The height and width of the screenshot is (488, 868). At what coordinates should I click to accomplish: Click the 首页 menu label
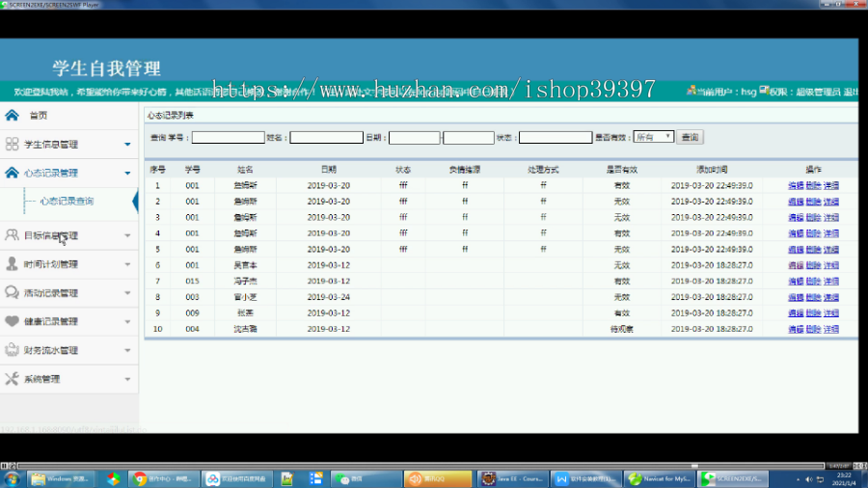coord(39,115)
